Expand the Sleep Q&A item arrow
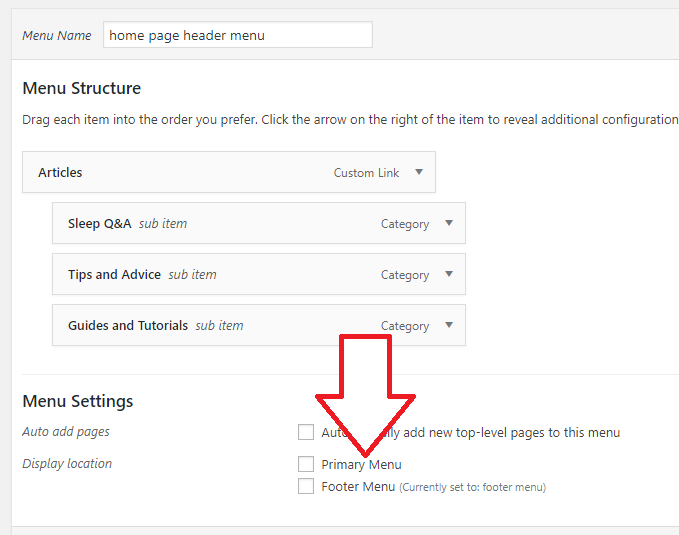The height and width of the screenshot is (535, 679). click(449, 223)
